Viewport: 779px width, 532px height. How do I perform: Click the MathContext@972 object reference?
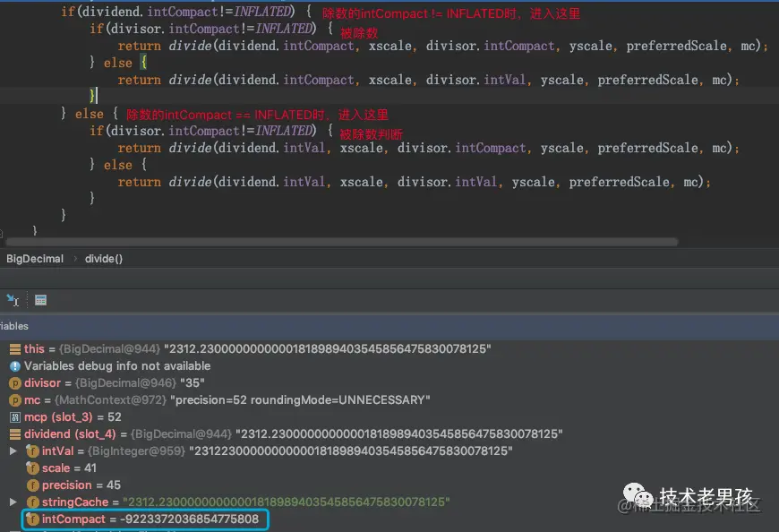[110, 399]
